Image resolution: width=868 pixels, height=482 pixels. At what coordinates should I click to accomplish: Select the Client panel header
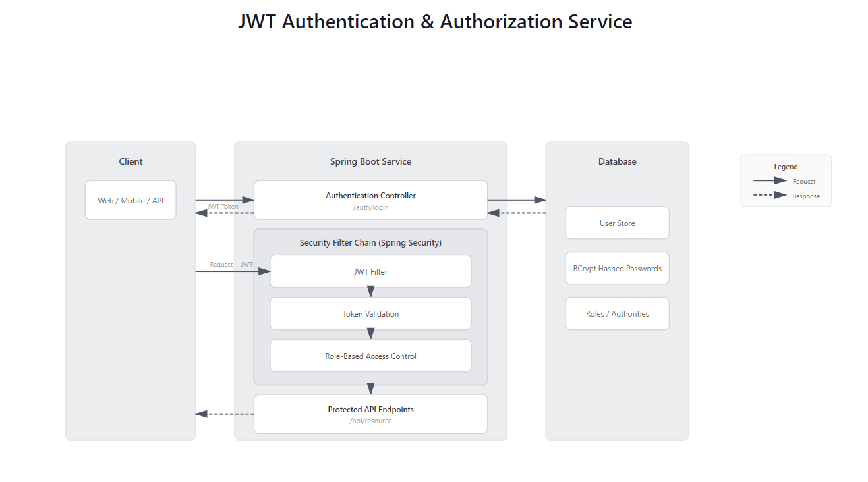(x=130, y=161)
